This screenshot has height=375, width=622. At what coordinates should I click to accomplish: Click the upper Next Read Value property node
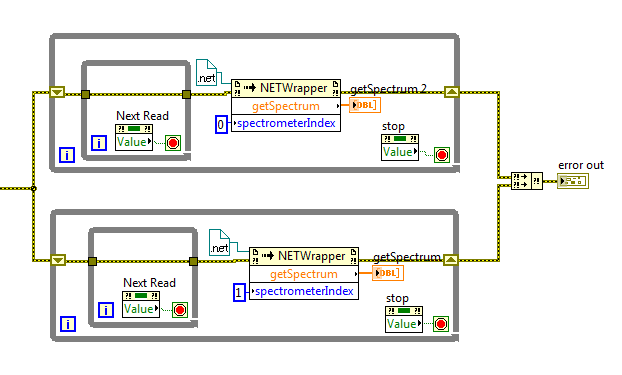coord(134,137)
